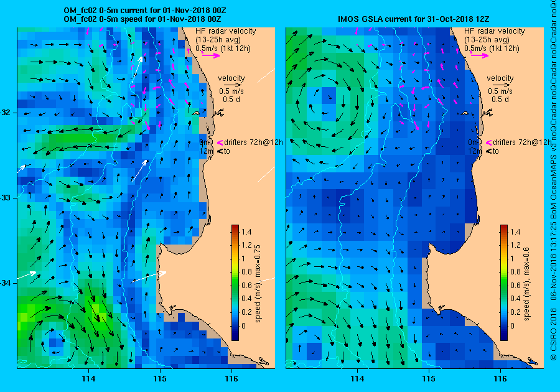Viewport: 560px width, 392px height.
Task: Click the 1.2 tick label on right color bar
Action: [x=515, y=245]
